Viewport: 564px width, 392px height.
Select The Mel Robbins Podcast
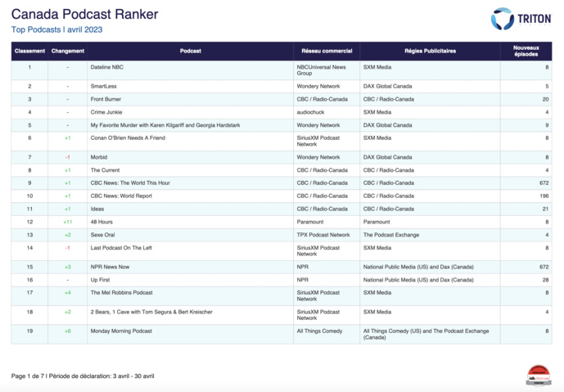[x=122, y=293]
